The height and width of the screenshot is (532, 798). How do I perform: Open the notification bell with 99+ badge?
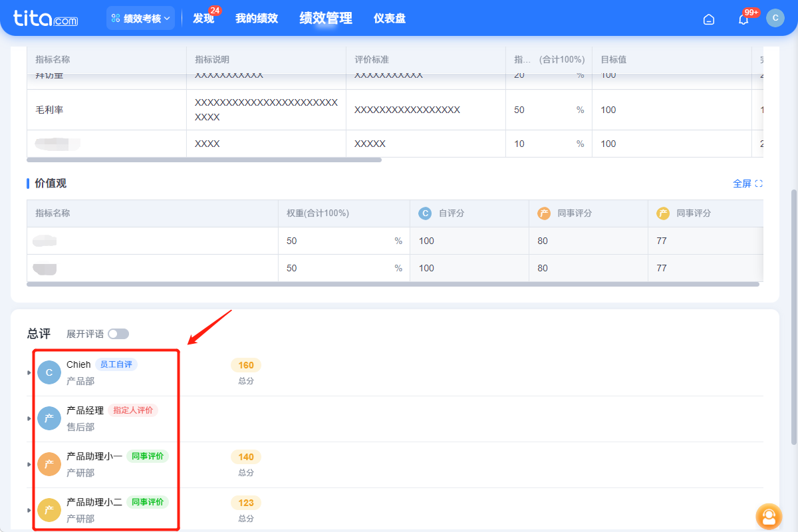[743, 20]
